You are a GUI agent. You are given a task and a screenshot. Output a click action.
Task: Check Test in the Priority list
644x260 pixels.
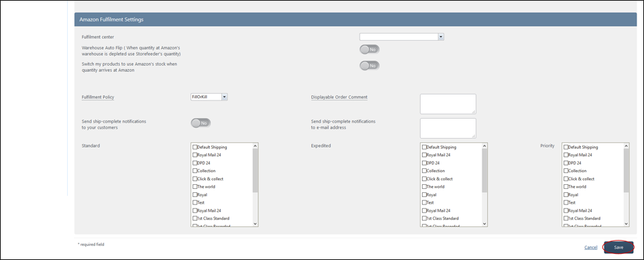[566, 202]
